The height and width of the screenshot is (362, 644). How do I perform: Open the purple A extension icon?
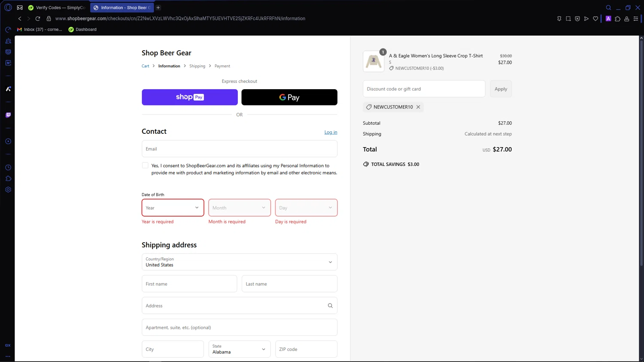pos(608,18)
